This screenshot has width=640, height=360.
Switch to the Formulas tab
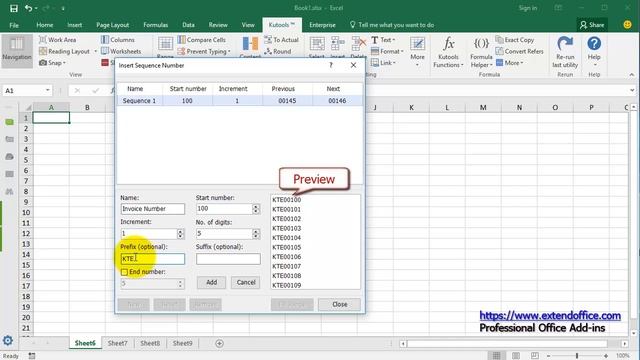(x=156, y=25)
